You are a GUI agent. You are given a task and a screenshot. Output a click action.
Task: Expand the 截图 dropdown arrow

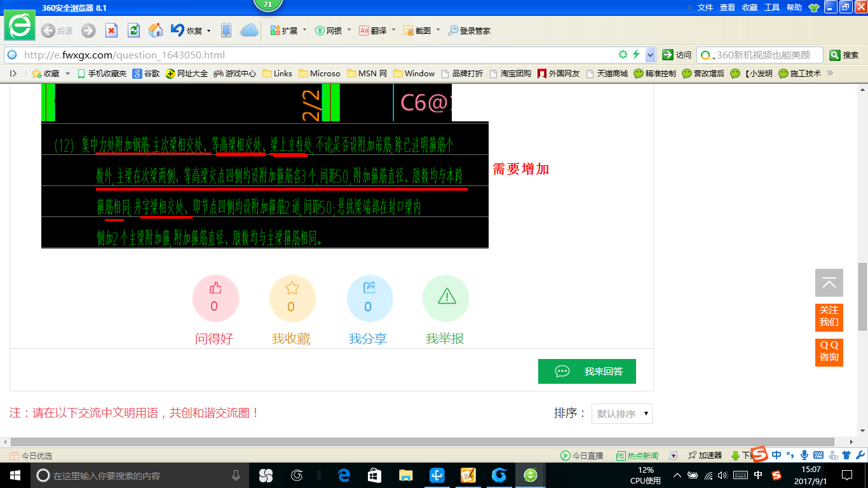point(438,30)
